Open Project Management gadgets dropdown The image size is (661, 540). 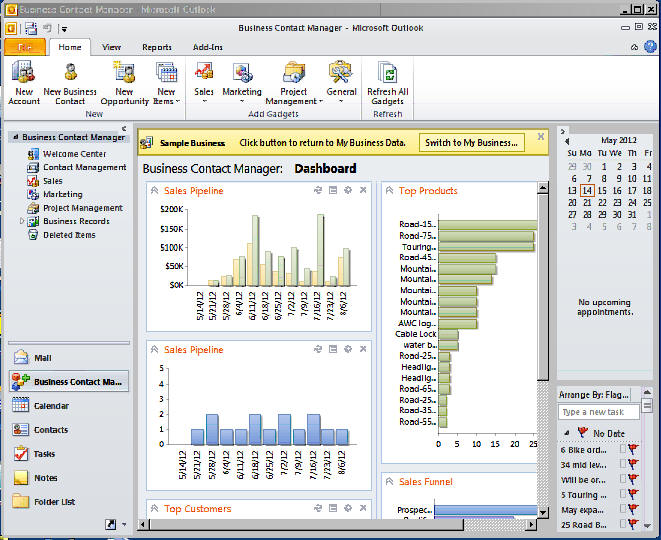pos(294,83)
